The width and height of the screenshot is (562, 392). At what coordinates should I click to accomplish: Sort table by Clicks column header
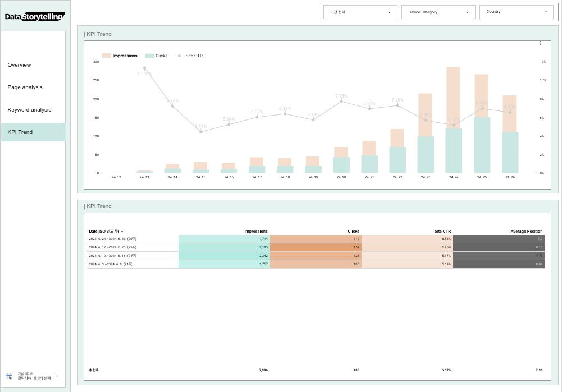pos(353,231)
